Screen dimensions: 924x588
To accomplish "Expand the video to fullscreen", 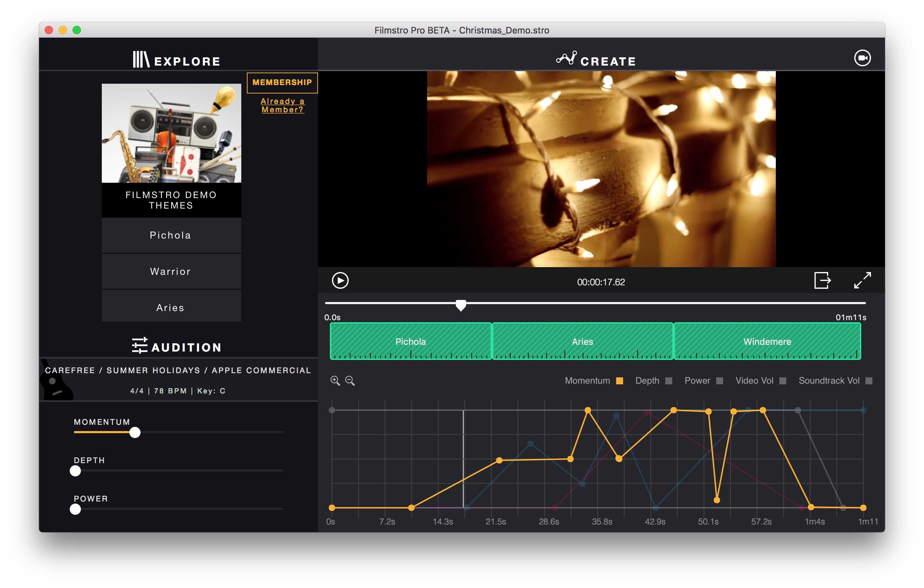I will (863, 280).
